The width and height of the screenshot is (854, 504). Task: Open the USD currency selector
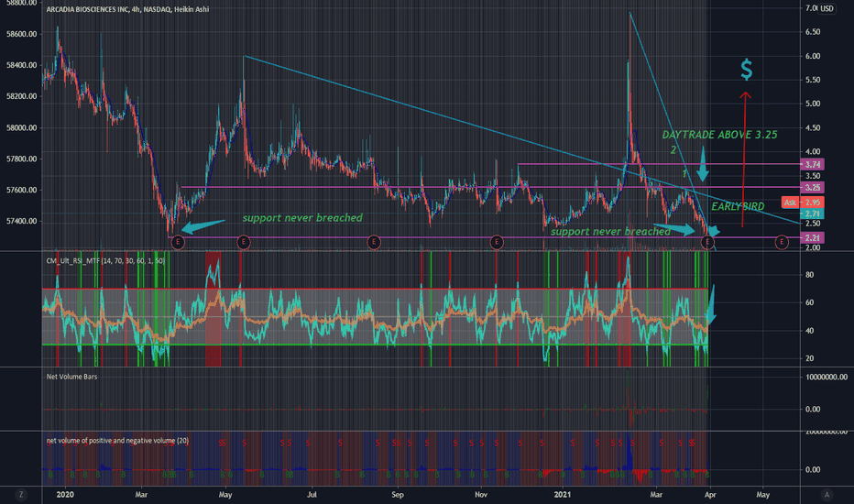(x=827, y=8)
